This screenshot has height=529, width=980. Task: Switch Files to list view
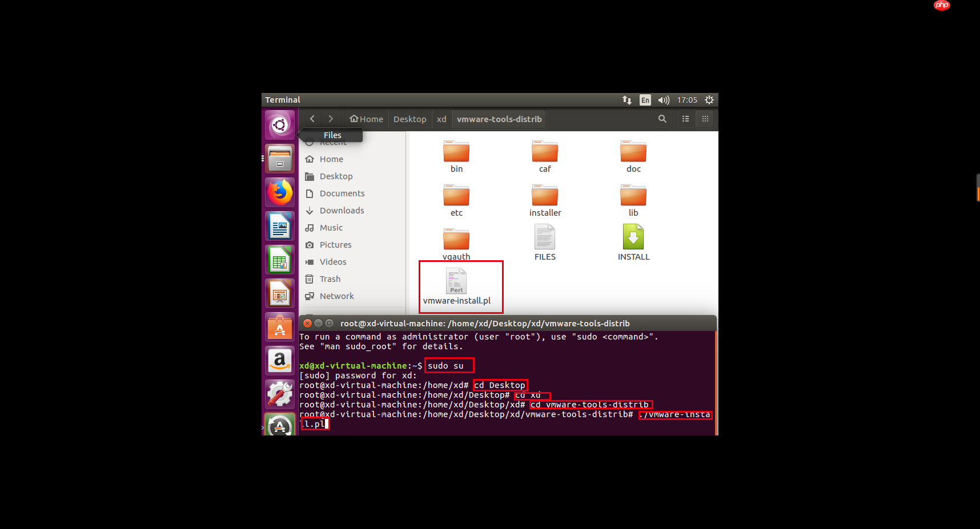(x=685, y=119)
